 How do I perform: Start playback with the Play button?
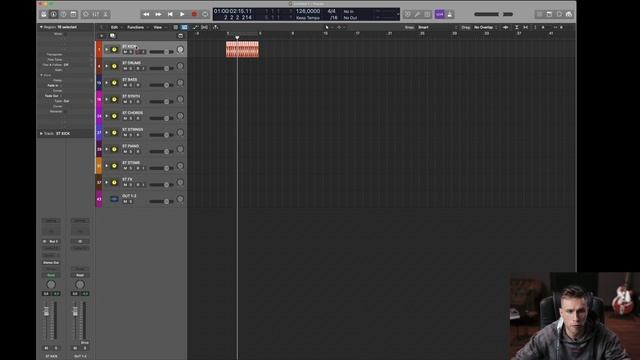(182, 14)
